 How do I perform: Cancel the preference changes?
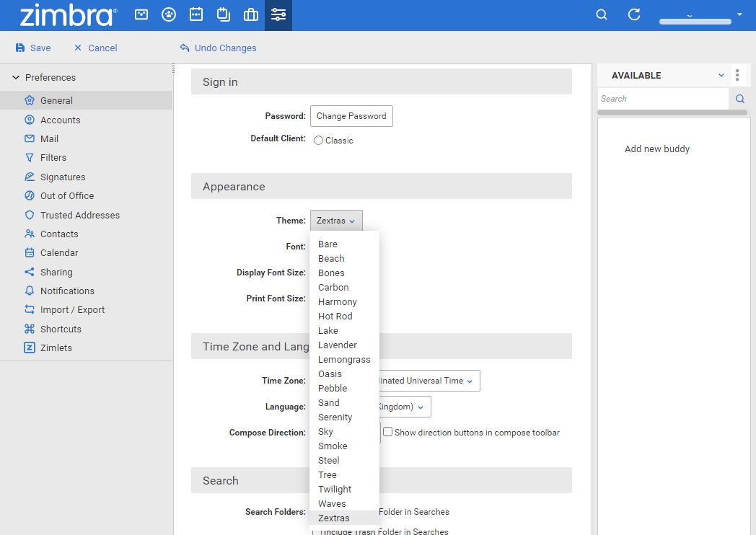point(95,48)
